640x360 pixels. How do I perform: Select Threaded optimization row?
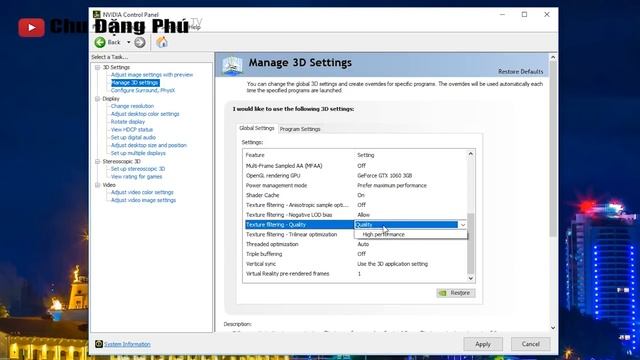click(x=355, y=244)
